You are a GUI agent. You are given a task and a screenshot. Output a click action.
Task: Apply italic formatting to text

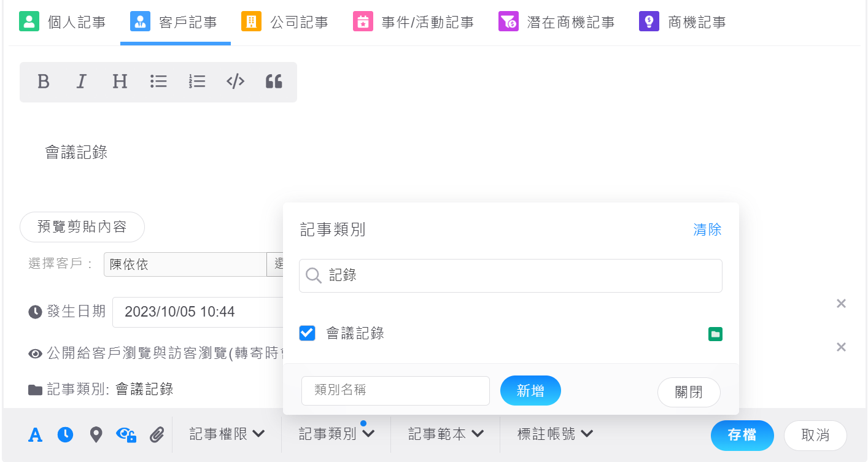(x=81, y=82)
